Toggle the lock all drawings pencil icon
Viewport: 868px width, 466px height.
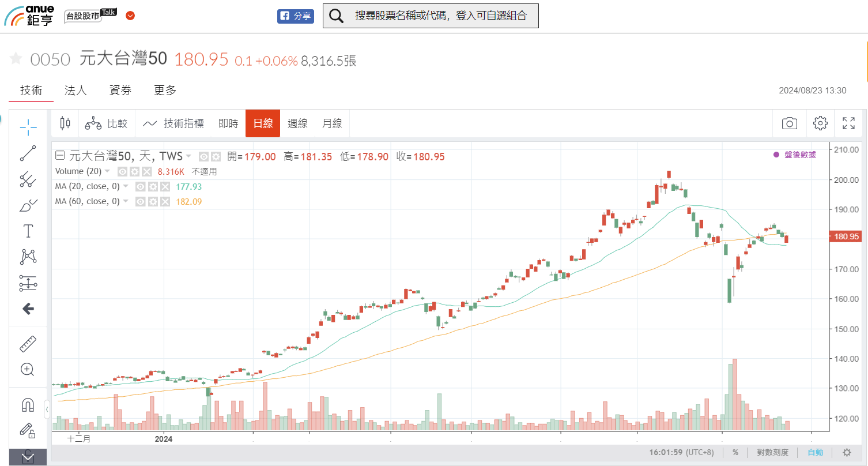28,430
